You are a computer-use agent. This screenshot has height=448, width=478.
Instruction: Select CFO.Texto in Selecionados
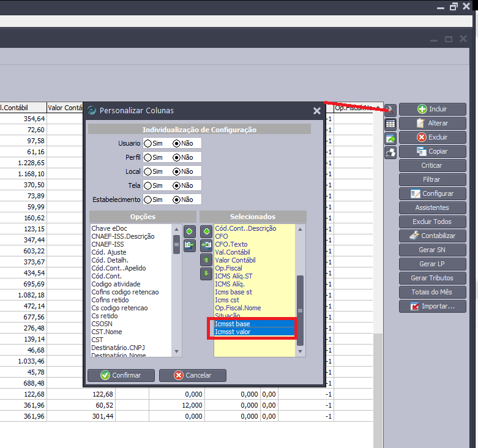point(231,244)
